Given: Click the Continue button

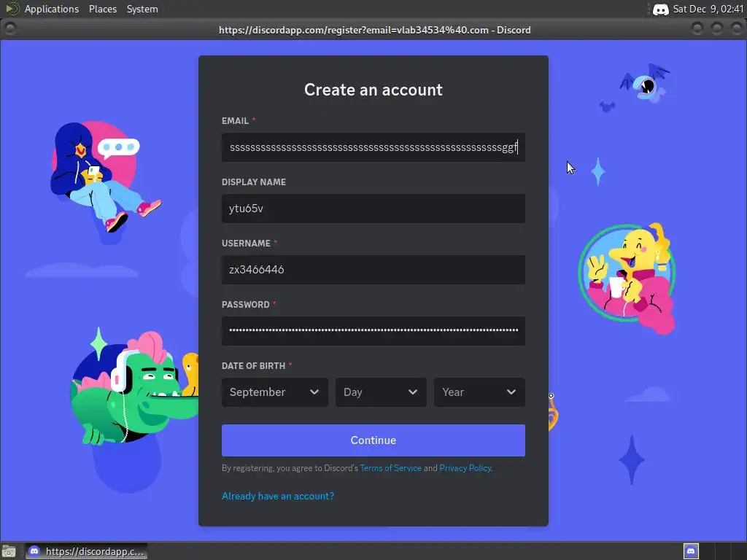Looking at the screenshot, I should 373,440.
